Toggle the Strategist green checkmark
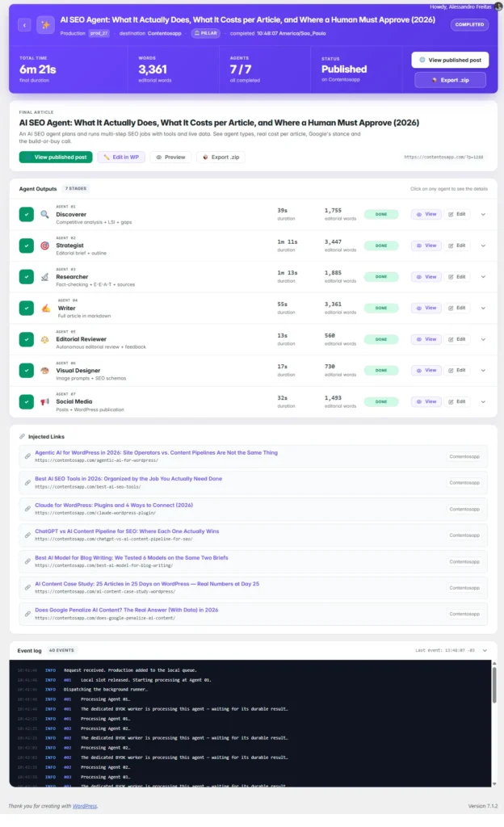The image size is (504, 827). click(27, 246)
